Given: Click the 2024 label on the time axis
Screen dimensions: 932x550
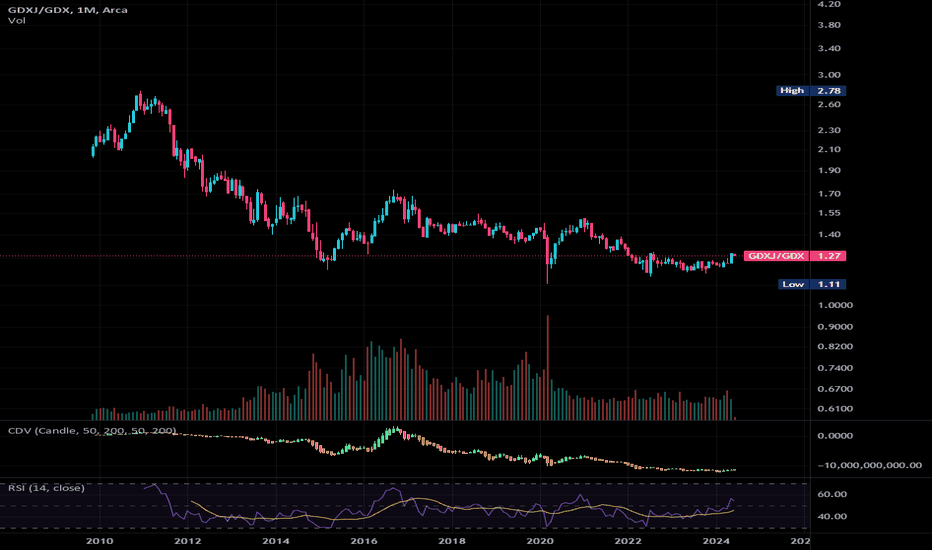Looking at the screenshot, I should (716, 541).
